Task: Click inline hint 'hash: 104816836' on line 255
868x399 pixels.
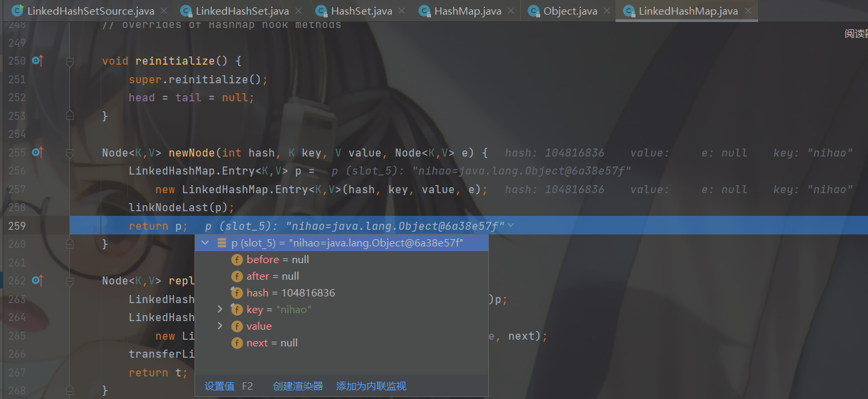Action: (555, 153)
